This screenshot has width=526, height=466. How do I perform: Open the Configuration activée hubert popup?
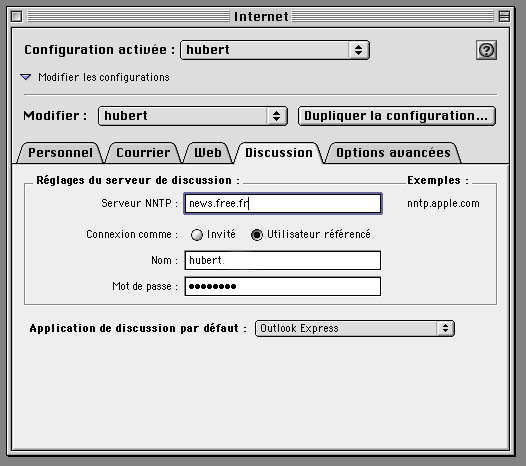click(275, 50)
